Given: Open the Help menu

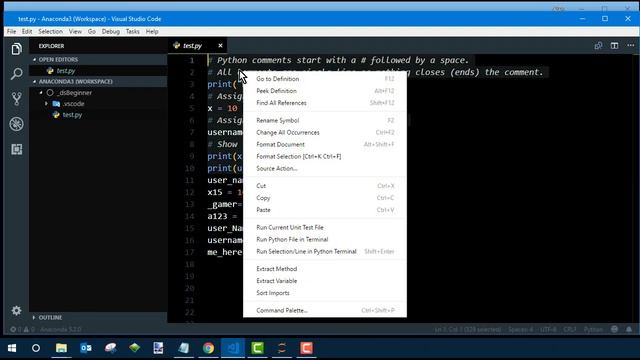Looking at the screenshot, I should [152, 31].
